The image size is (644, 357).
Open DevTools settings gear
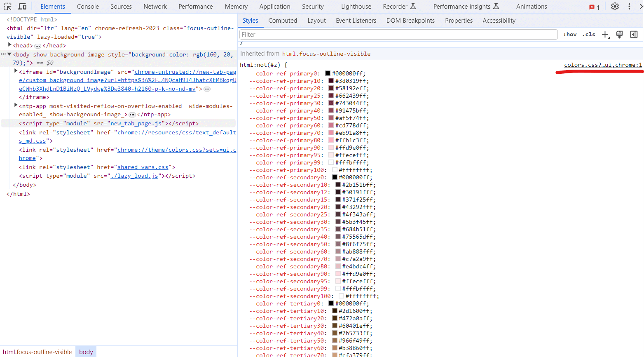(615, 7)
